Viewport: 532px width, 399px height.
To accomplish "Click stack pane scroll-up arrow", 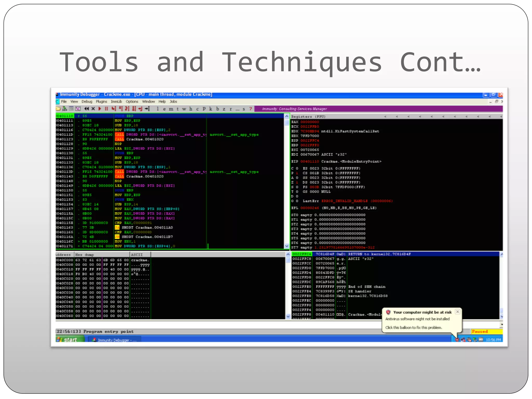I will click(501, 255).
